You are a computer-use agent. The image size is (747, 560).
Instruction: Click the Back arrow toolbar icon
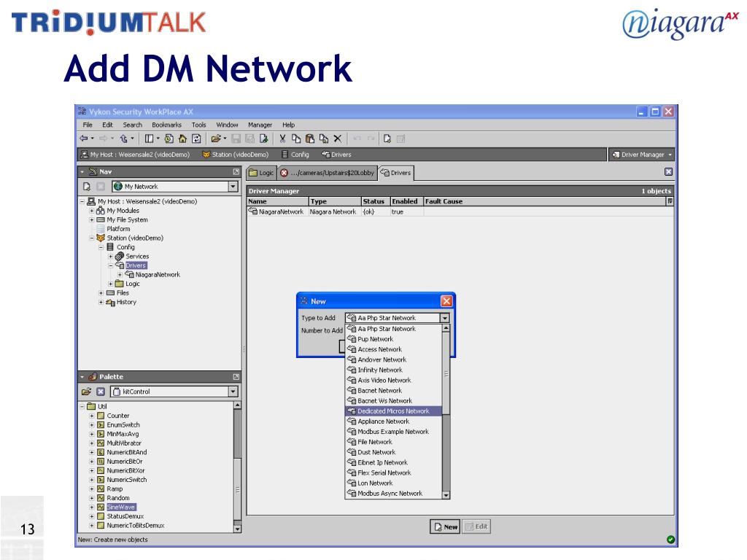click(x=84, y=139)
